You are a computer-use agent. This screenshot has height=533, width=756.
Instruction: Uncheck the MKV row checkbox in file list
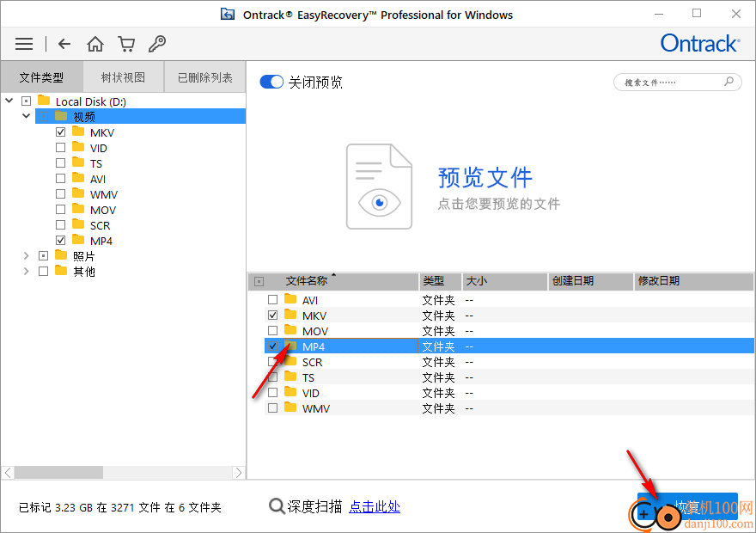click(x=273, y=315)
